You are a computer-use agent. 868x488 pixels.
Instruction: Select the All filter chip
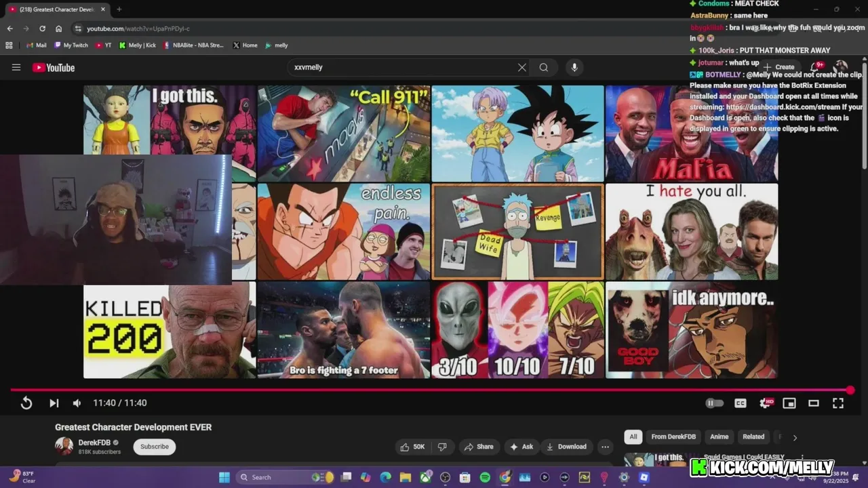(x=633, y=436)
